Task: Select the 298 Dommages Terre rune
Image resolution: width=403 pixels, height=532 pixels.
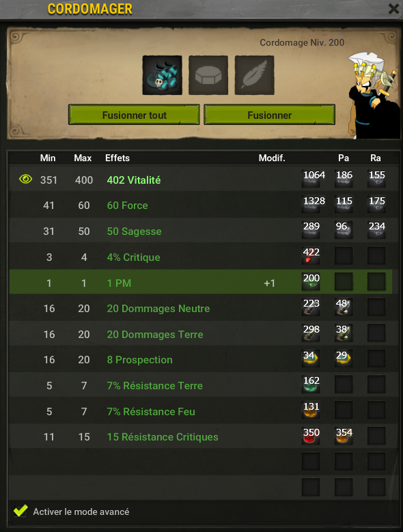Action: 311,333
